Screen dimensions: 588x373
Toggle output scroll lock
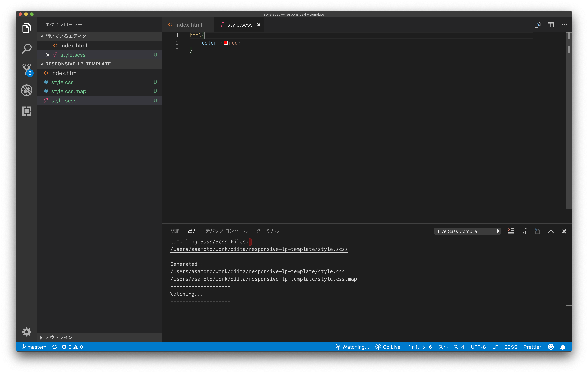(x=524, y=231)
